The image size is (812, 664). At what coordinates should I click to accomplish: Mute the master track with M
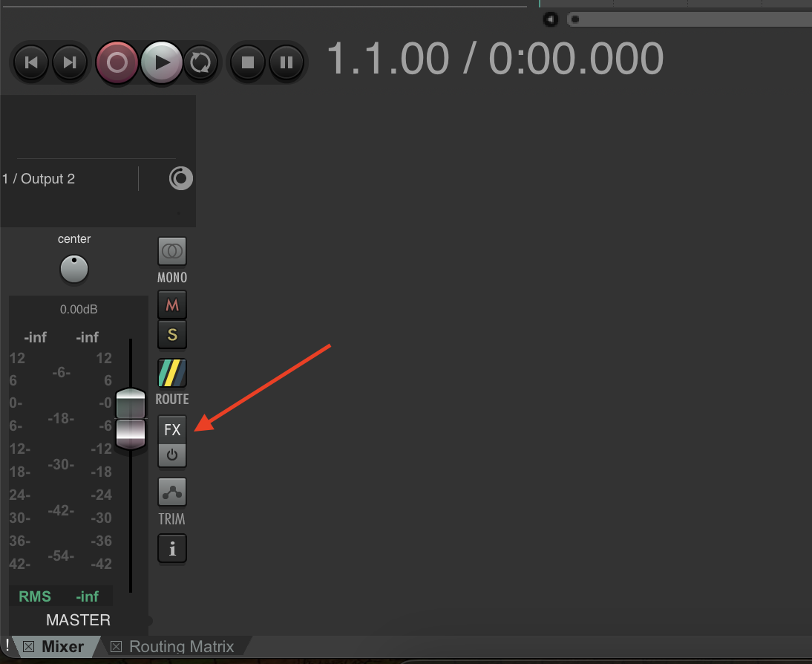(x=172, y=305)
